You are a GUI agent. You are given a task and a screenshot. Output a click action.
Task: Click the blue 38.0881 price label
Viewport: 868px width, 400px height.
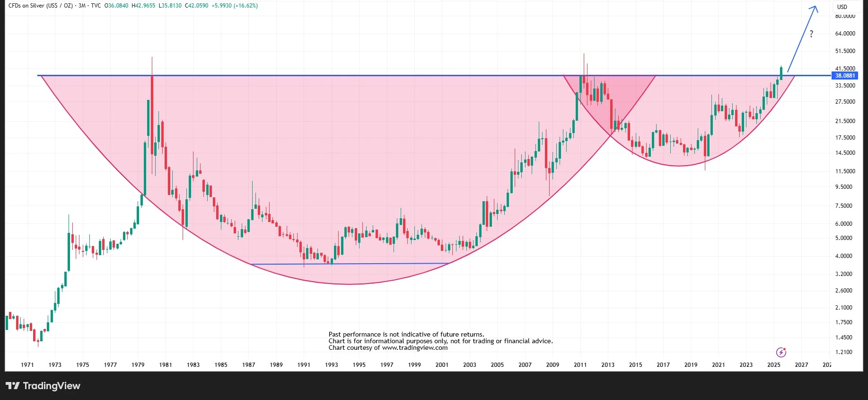845,76
